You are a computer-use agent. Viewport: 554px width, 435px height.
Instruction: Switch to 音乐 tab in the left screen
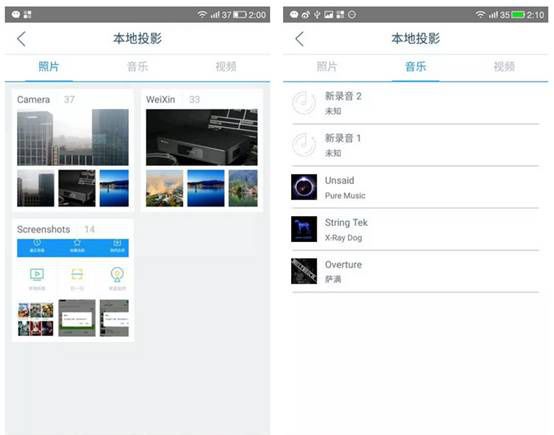coord(137,66)
